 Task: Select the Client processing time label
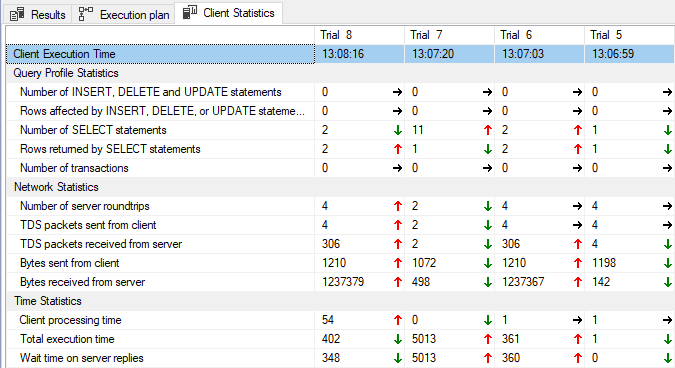point(70,320)
